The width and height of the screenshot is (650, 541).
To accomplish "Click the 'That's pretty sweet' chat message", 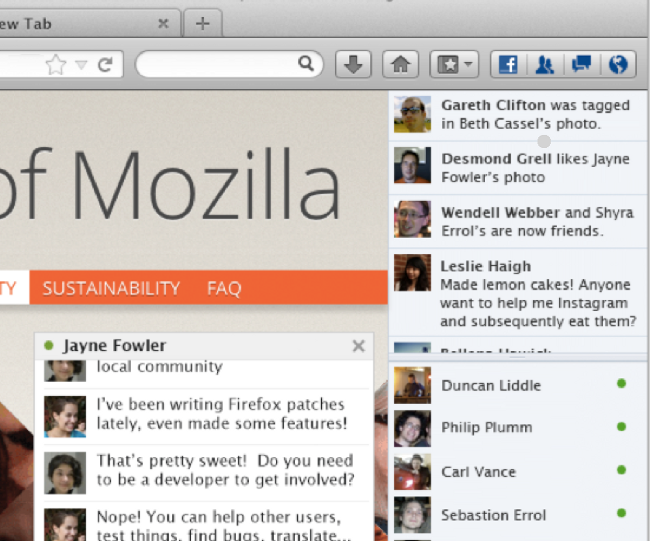I will [x=226, y=470].
